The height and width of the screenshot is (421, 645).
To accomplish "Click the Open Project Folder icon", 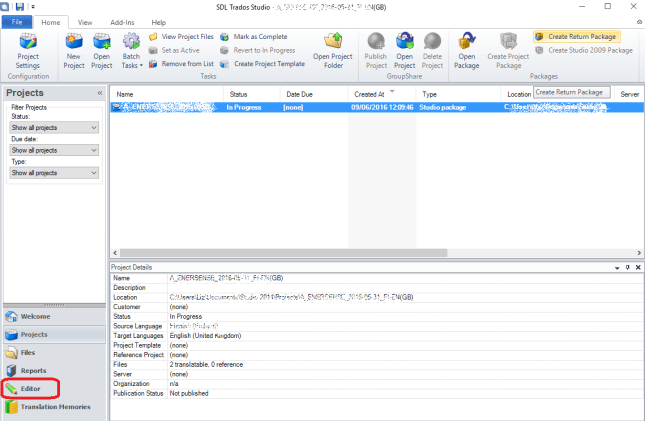I will (x=335, y=49).
